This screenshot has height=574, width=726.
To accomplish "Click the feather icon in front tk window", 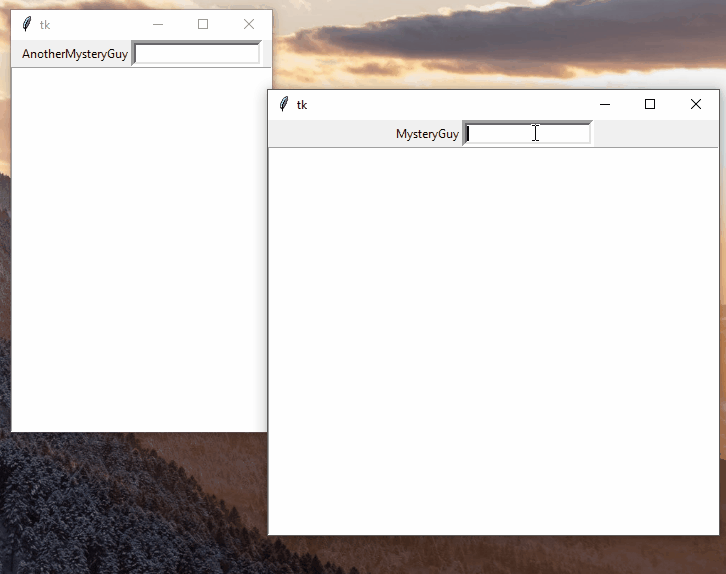I will [x=284, y=104].
